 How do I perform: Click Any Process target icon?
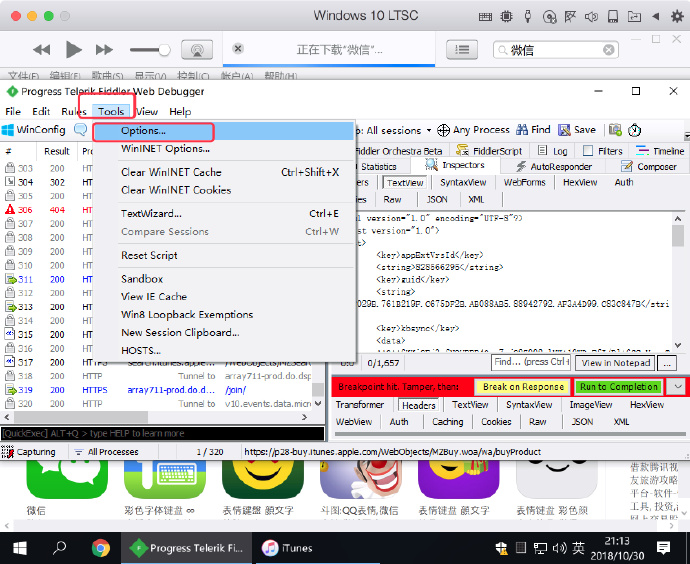pyautogui.click(x=443, y=130)
